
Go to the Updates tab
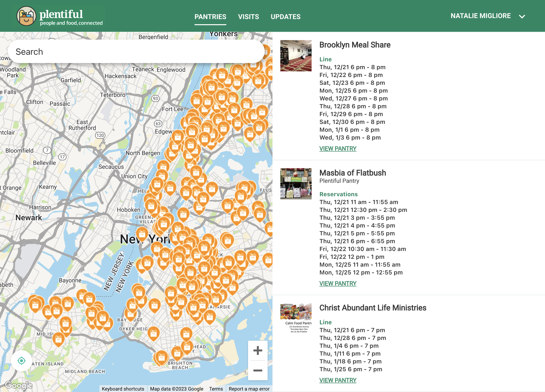pyautogui.click(x=285, y=17)
